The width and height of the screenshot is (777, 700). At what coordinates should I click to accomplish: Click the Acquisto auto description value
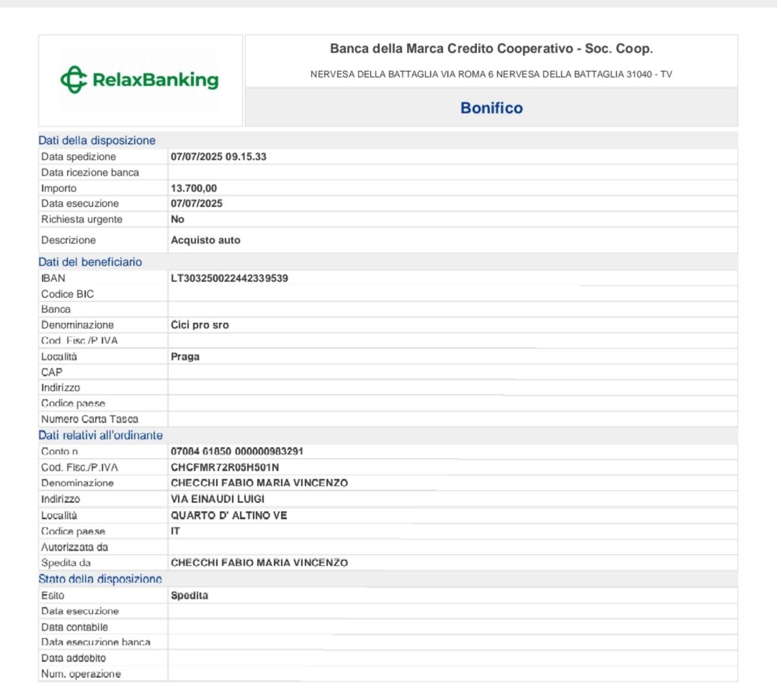(x=205, y=240)
